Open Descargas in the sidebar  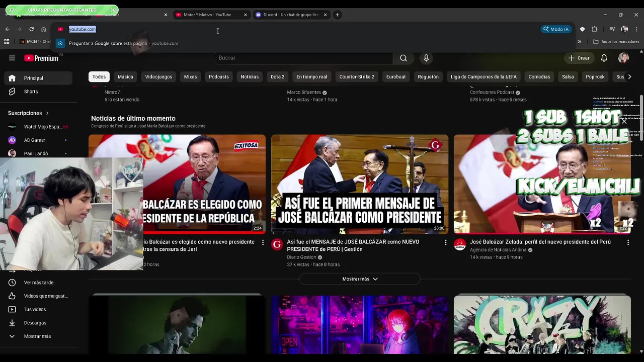pos(38,323)
